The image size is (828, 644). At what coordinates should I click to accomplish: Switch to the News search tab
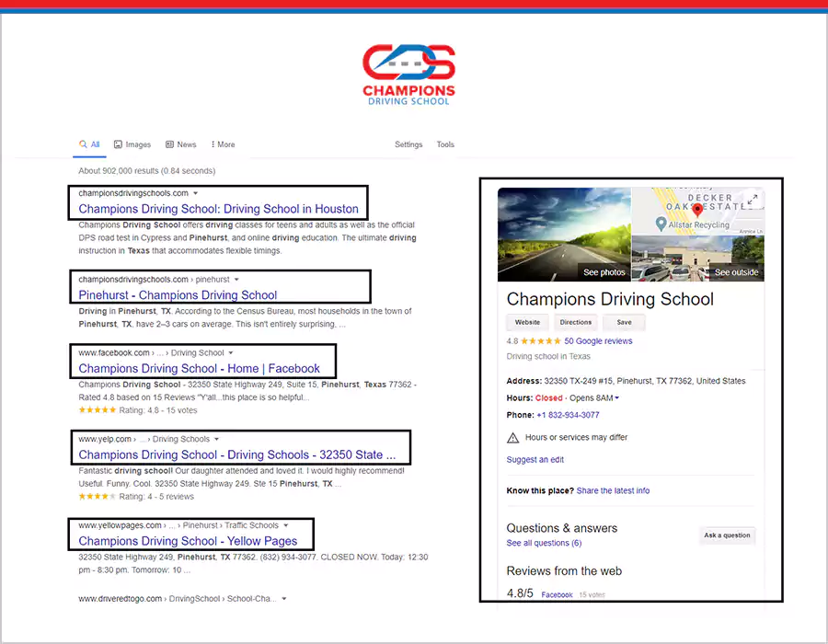click(x=180, y=144)
